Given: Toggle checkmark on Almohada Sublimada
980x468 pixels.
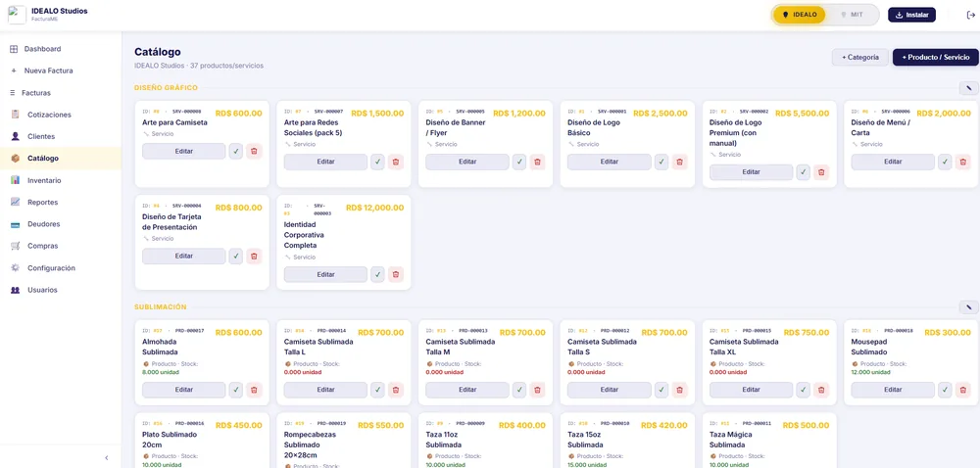Looking at the screenshot, I should 235,390.
